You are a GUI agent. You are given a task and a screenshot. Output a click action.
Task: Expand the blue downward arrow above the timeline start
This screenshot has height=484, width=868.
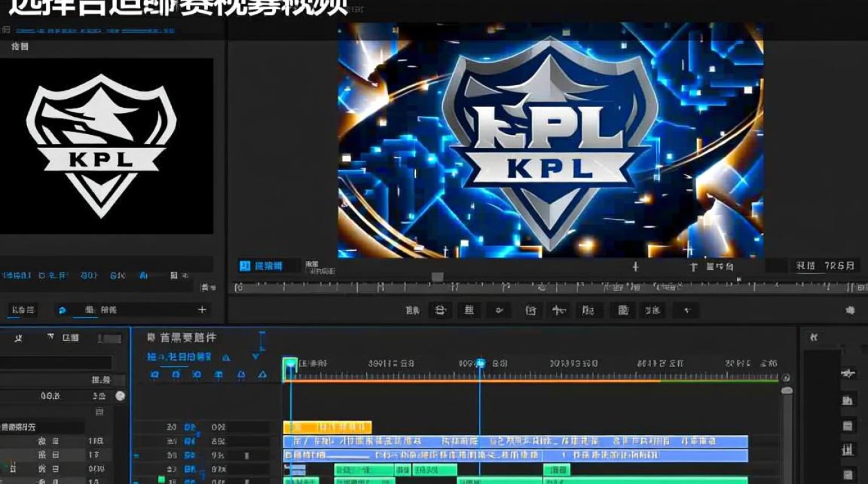pyautogui.click(x=256, y=356)
